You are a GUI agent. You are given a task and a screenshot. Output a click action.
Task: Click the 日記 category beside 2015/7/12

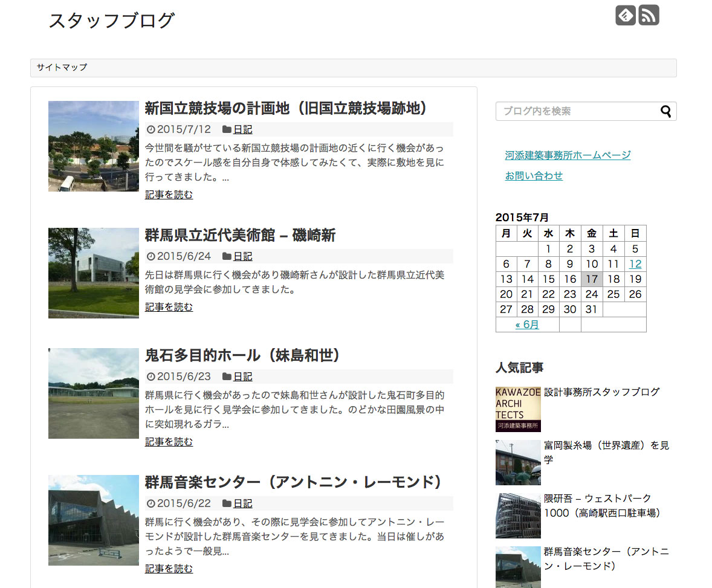pos(242,129)
